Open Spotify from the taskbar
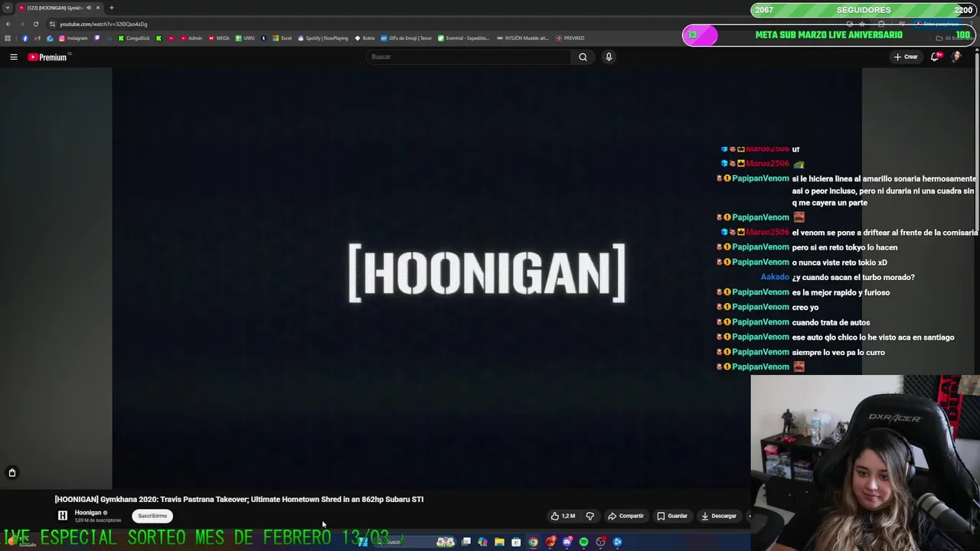This screenshot has width=980, height=551. [x=583, y=542]
